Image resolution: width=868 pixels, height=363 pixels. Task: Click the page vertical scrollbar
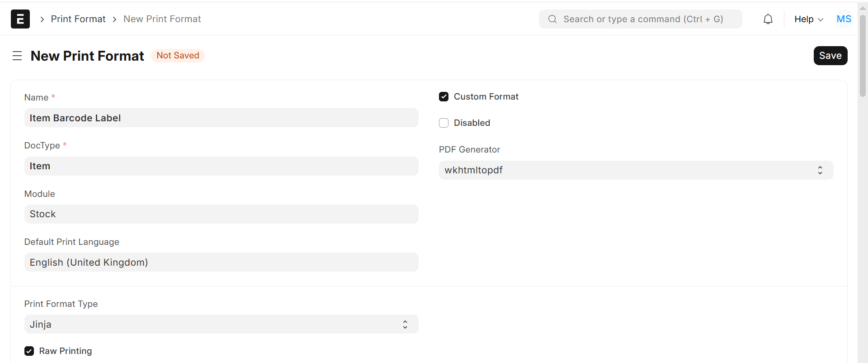pyautogui.click(x=863, y=56)
